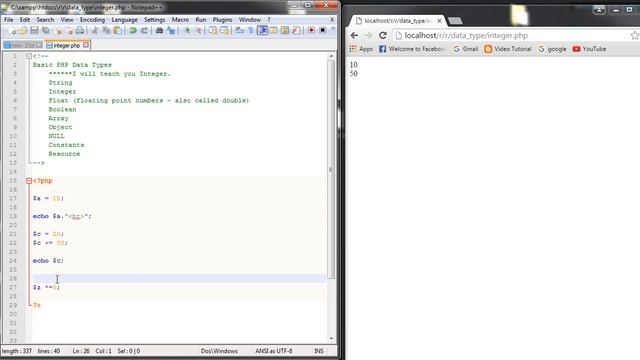Close the integer.php tab with its X
640x360 pixels.
(x=86, y=45)
